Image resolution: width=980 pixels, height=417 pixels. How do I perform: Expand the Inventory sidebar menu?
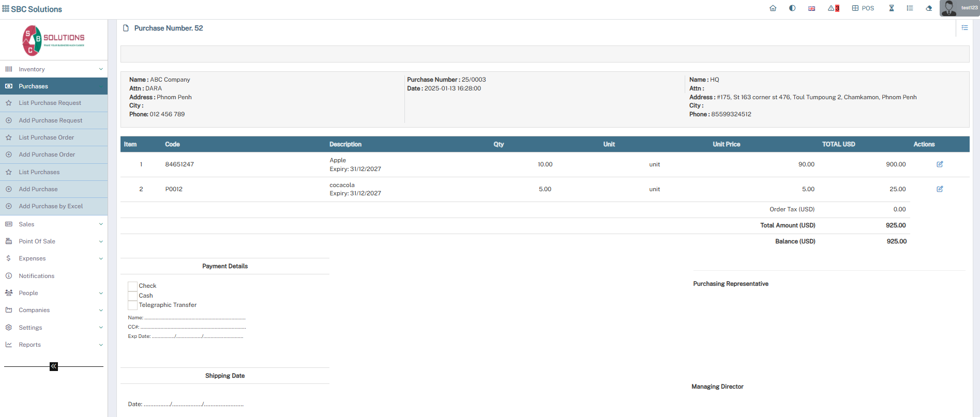[54, 69]
